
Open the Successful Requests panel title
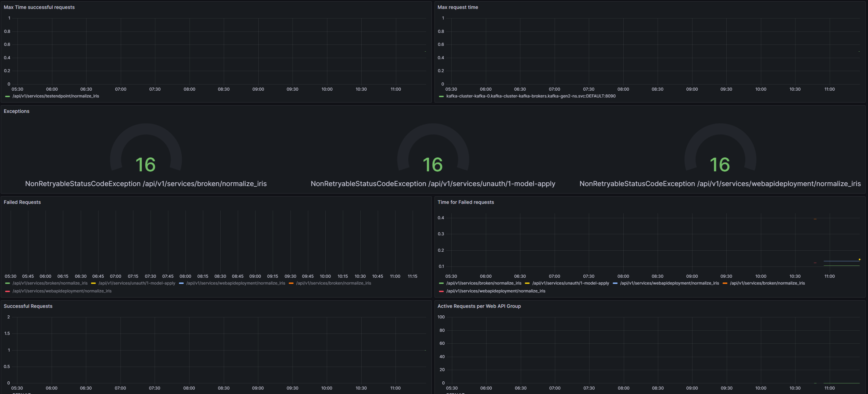pyautogui.click(x=28, y=306)
